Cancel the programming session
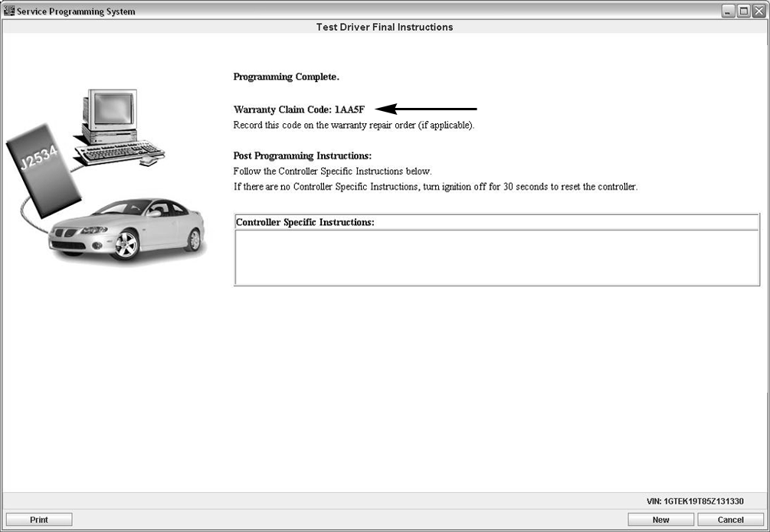This screenshot has width=770, height=532. [730, 520]
